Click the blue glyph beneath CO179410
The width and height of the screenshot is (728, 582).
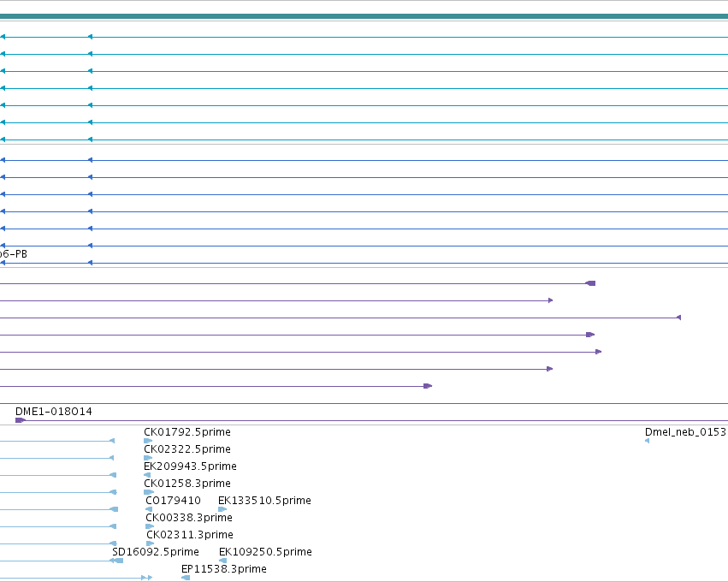coord(149,509)
